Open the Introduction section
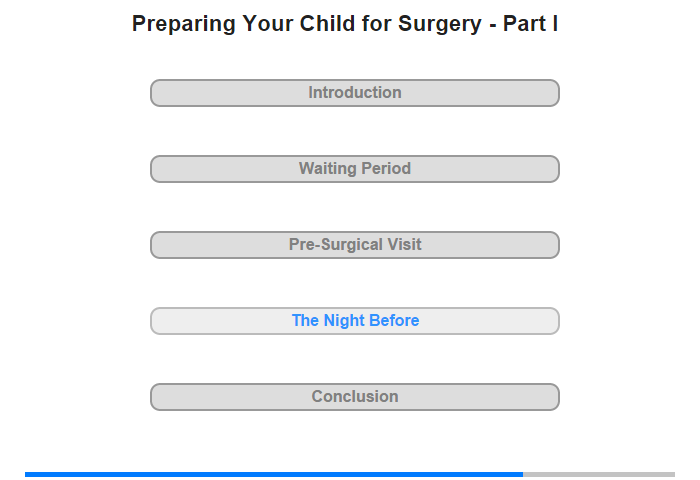 (354, 93)
